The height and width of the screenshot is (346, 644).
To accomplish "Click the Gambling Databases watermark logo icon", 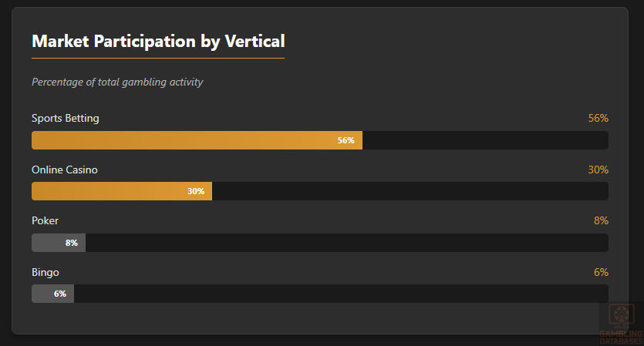I will (x=621, y=315).
